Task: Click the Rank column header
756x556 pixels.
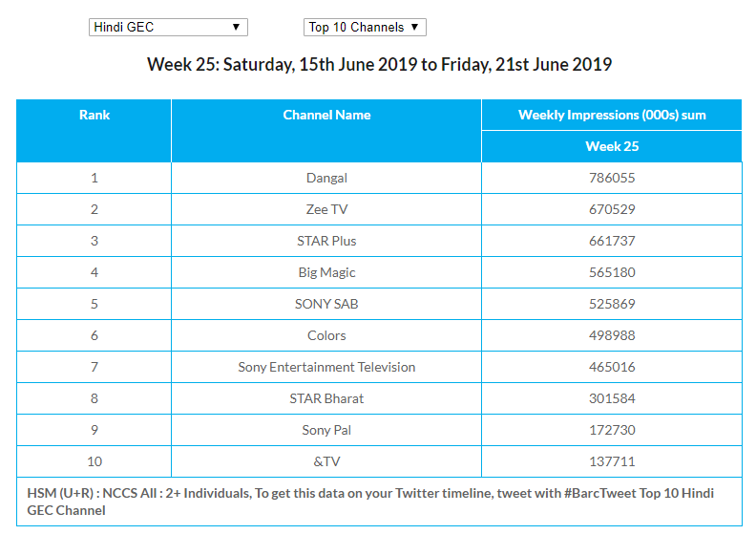Action: coord(94,115)
